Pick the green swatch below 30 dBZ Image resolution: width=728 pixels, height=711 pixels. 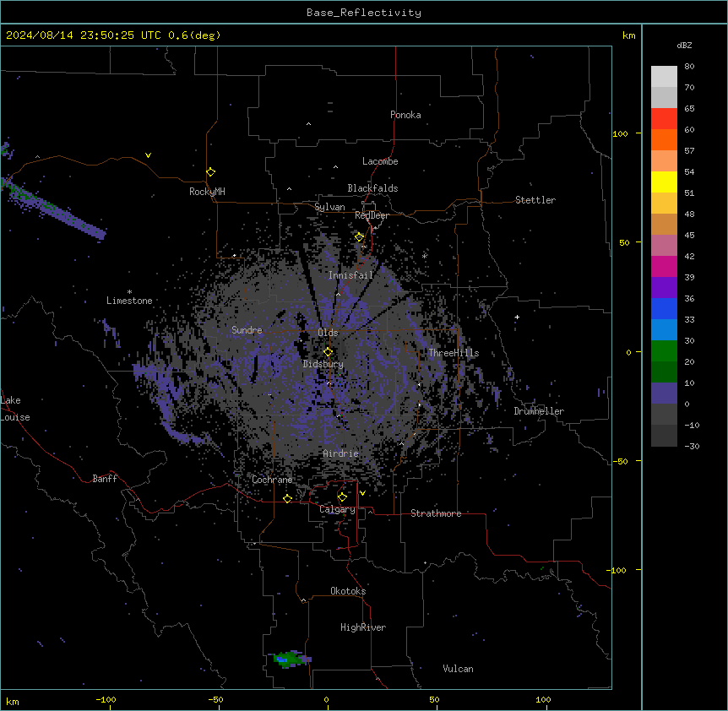664,351
